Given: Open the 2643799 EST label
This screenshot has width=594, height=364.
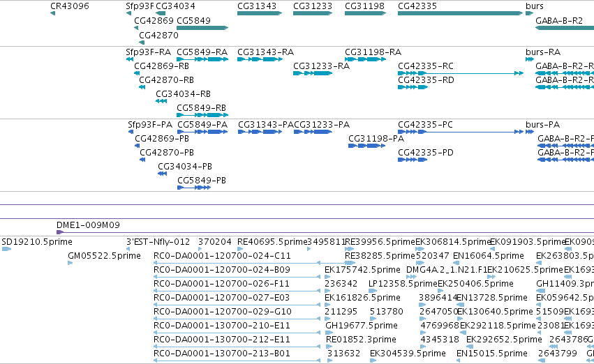Looking at the screenshot, I should pos(557,354).
